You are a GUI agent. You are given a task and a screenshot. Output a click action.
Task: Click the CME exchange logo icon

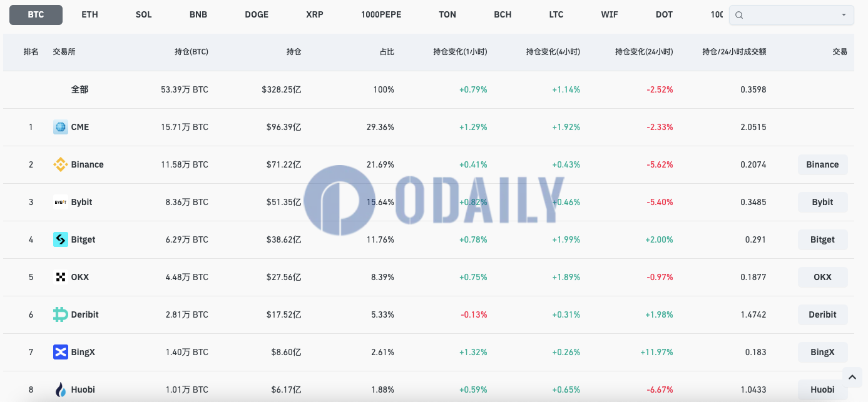pyautogui.click(x=61, y=127)
